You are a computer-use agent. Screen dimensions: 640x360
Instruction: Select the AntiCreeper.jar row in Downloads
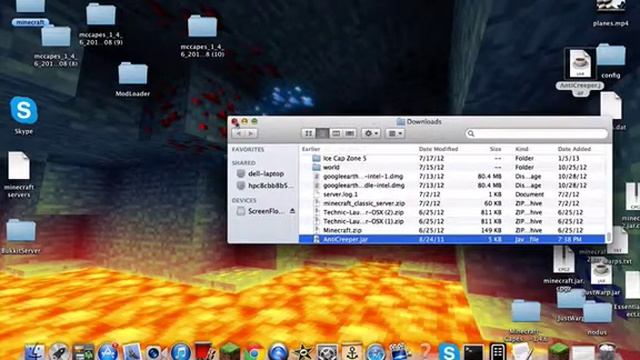(452, 239)
